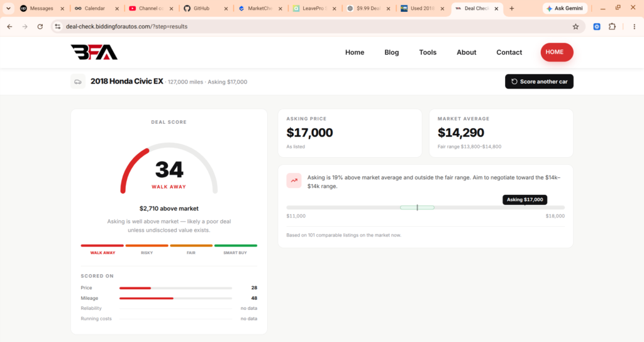Screen dimensions: 644x342
Task: Click 'Based on 101 comparable listings' text
Action: (x=344, y=235)
